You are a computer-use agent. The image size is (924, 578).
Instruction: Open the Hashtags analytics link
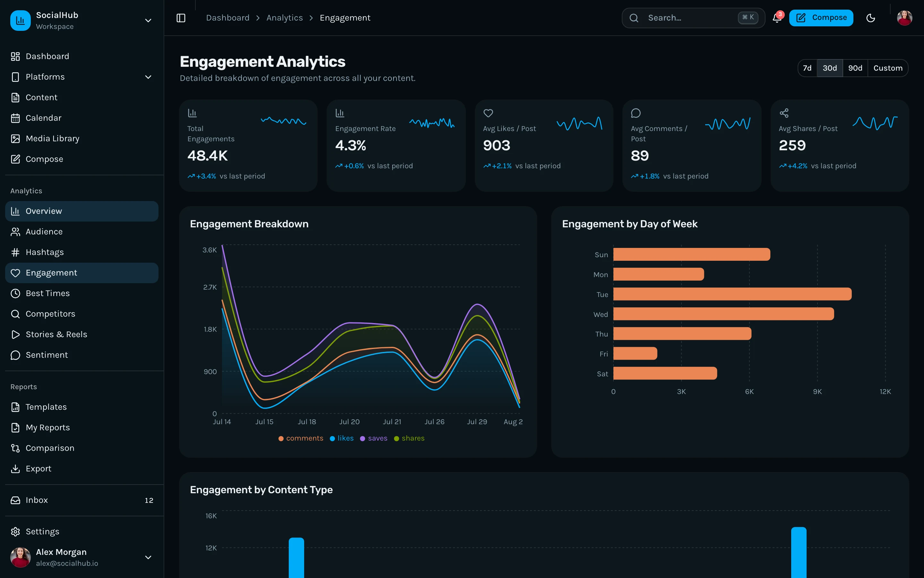click(82, 252)
